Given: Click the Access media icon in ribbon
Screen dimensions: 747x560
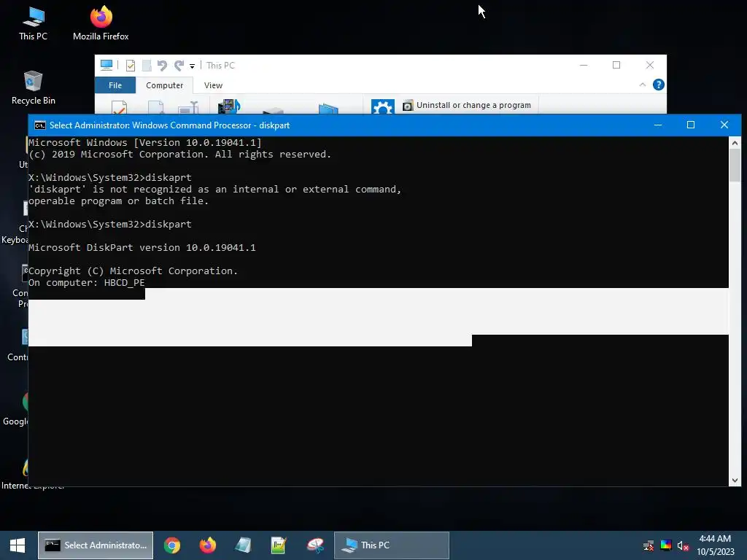Looking at the screenshot, I should click(229, 106).
